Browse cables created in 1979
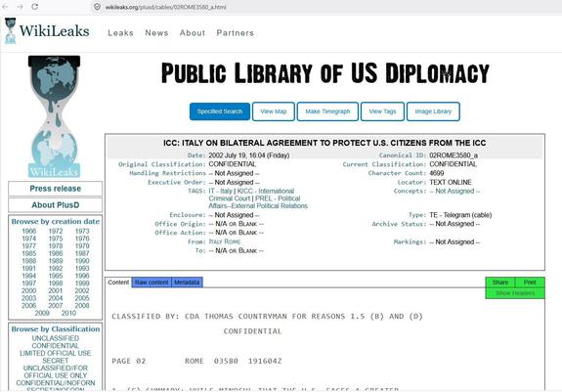 tap(82, 246)
